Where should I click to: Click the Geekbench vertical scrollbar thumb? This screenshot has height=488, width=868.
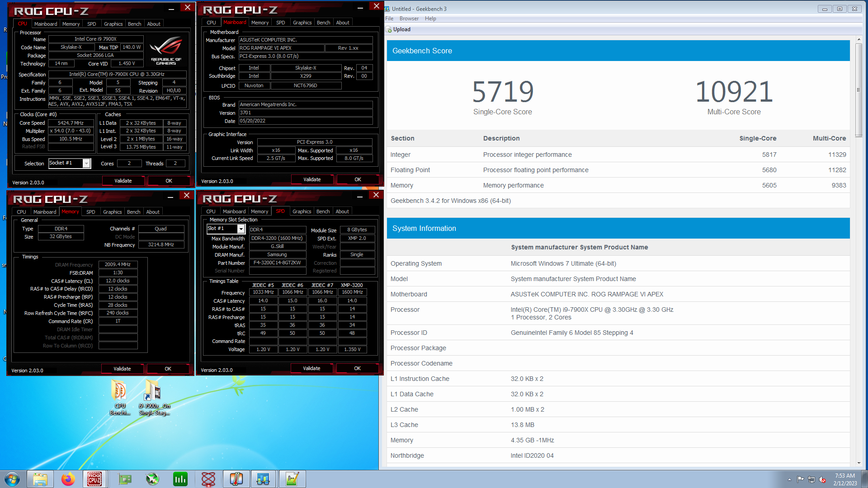859,89
